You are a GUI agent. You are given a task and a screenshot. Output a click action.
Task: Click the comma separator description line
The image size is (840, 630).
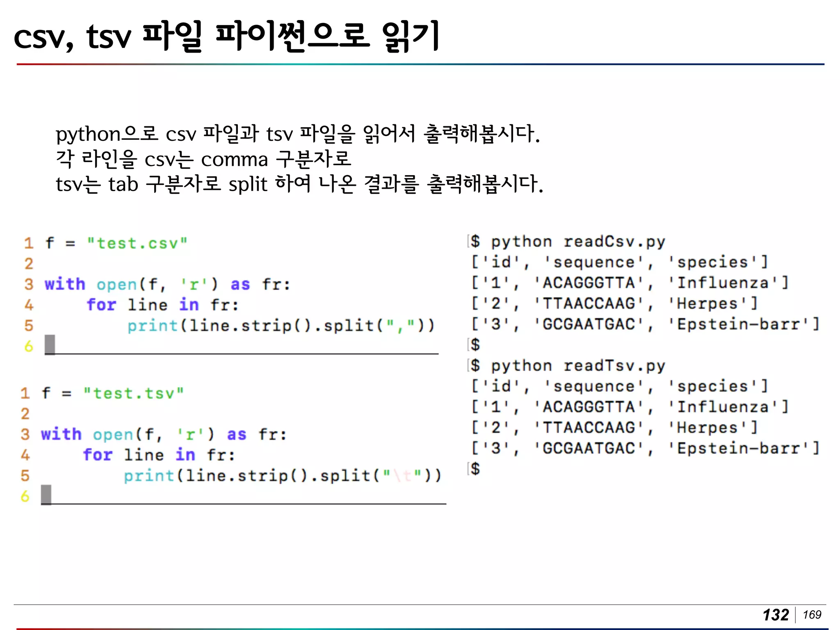pyautogui.click(x=203, y=159)
